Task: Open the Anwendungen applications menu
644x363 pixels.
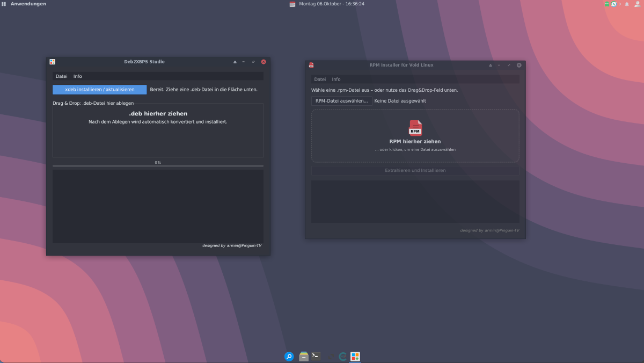Action: (x=24, y=4)
